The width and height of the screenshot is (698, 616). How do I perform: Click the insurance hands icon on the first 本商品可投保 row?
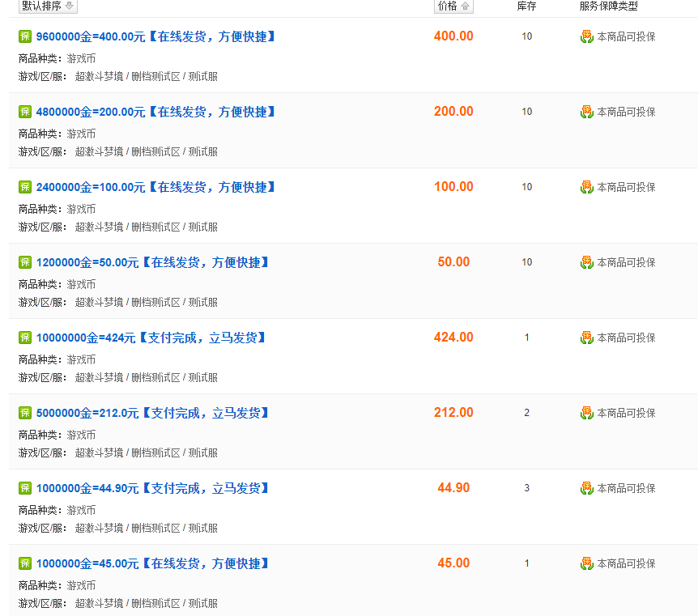(x=586, y=36)
